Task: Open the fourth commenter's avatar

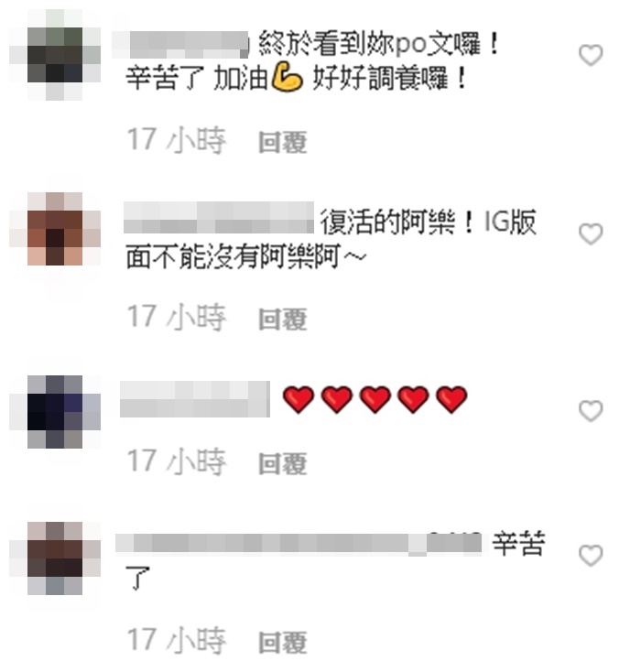Action: [55, 558]
